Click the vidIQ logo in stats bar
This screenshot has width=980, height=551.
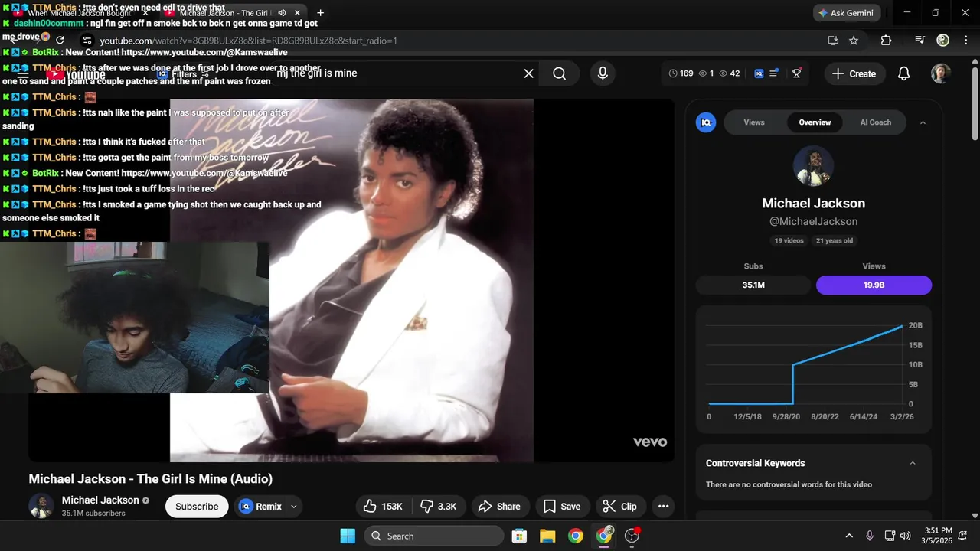point(759,73)
